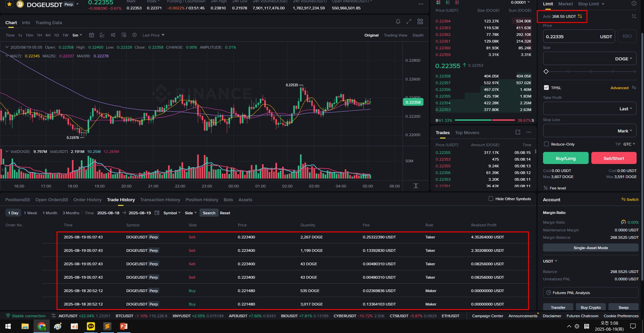Open the DOGEUSDT pair selector dropdown

(78, 4)
